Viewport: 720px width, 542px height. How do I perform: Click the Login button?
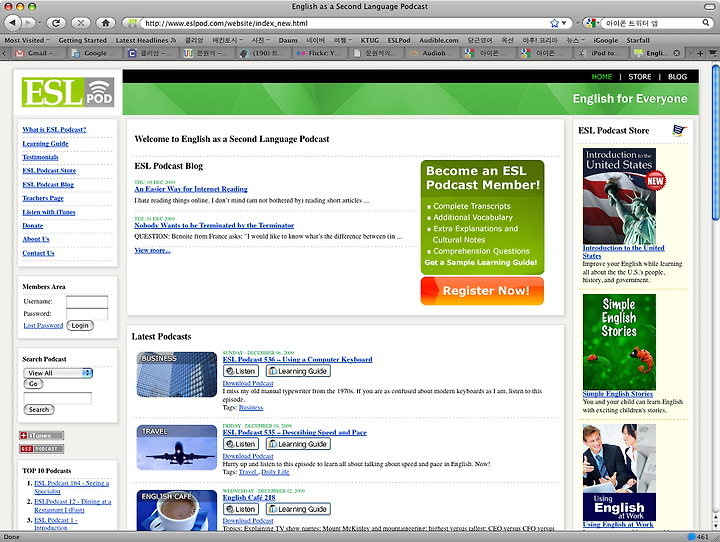[80, 325]
